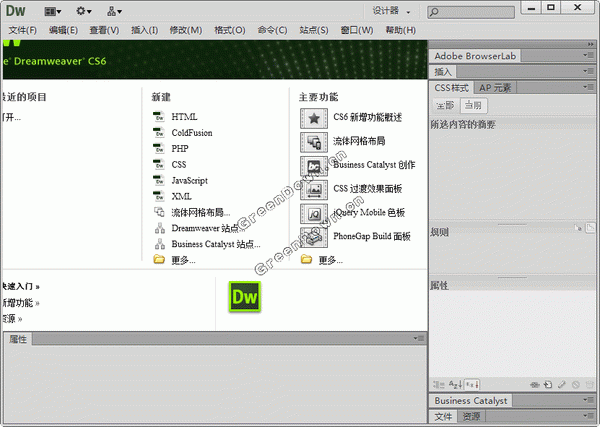
Task: Open the 帮助(H) menu
Action: point(400,30)
